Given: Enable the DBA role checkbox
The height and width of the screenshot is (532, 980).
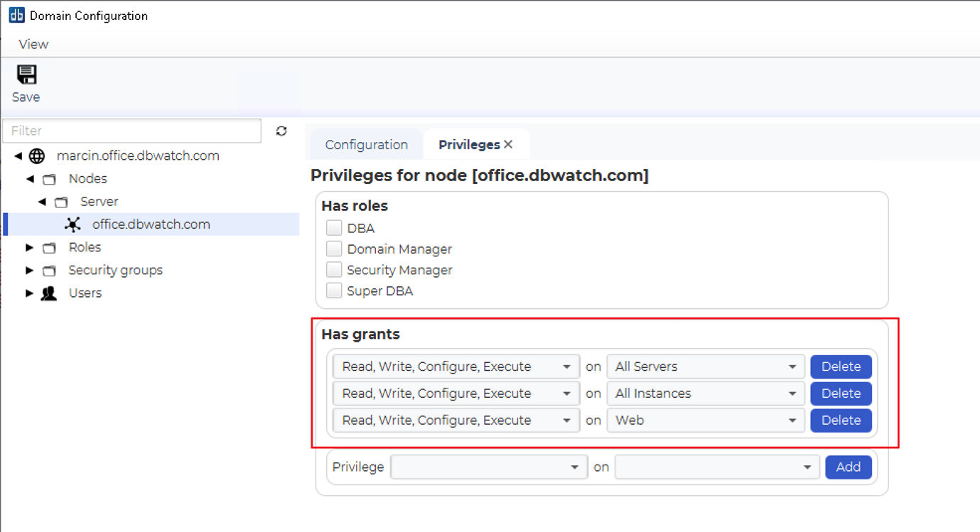Looking at the screenshot, I should point(334,228).
